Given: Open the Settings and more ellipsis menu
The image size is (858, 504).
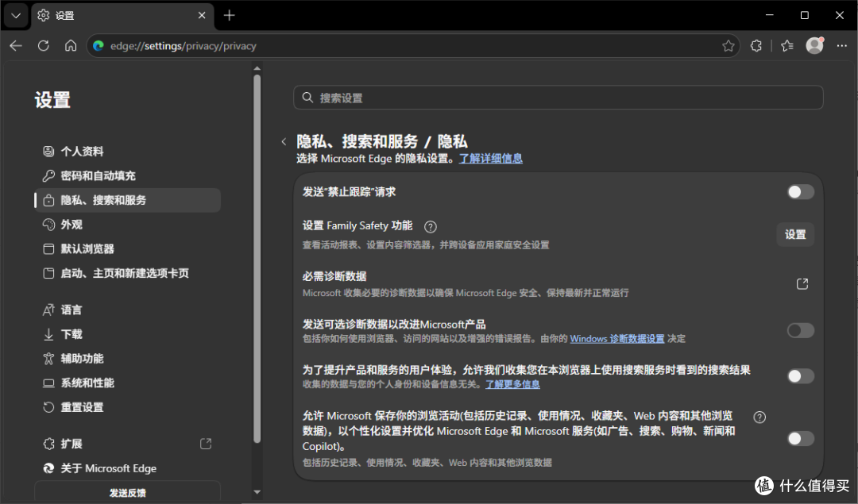Looking at the screenshot, I should [x=841, y=46].
